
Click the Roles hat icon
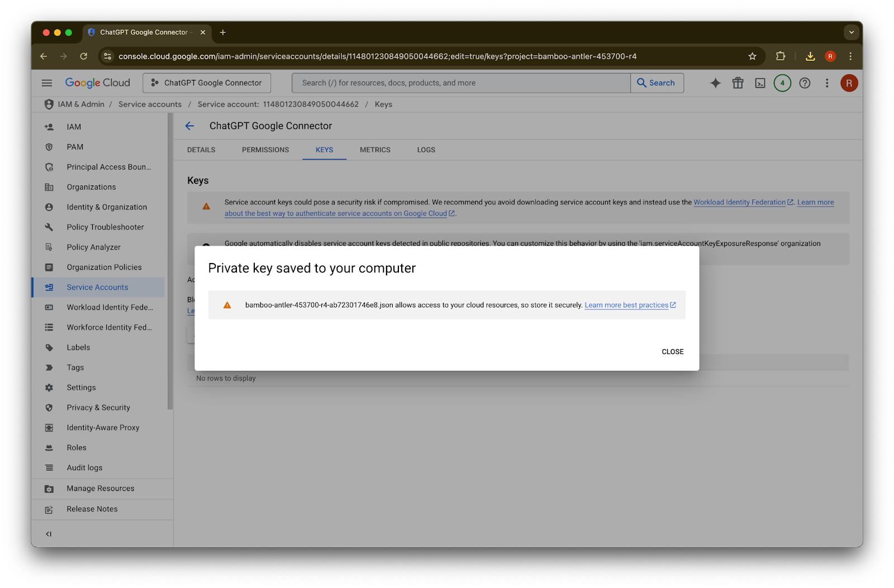point(49,448)
